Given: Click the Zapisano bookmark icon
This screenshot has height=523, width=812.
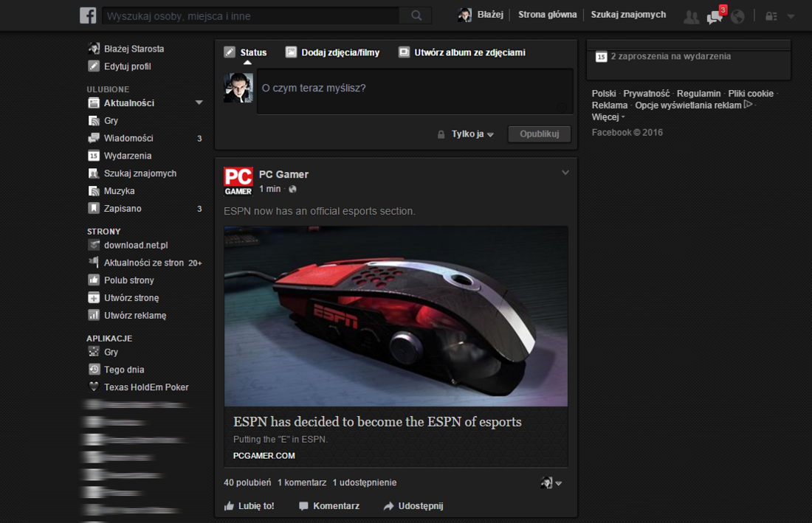Looking at the screenshot, I should click(x=94, y=209).
